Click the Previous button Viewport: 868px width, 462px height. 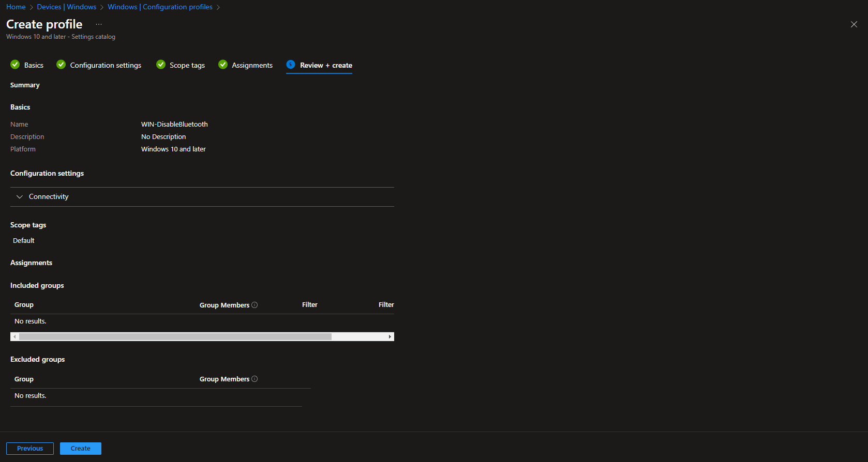(30, 449)
